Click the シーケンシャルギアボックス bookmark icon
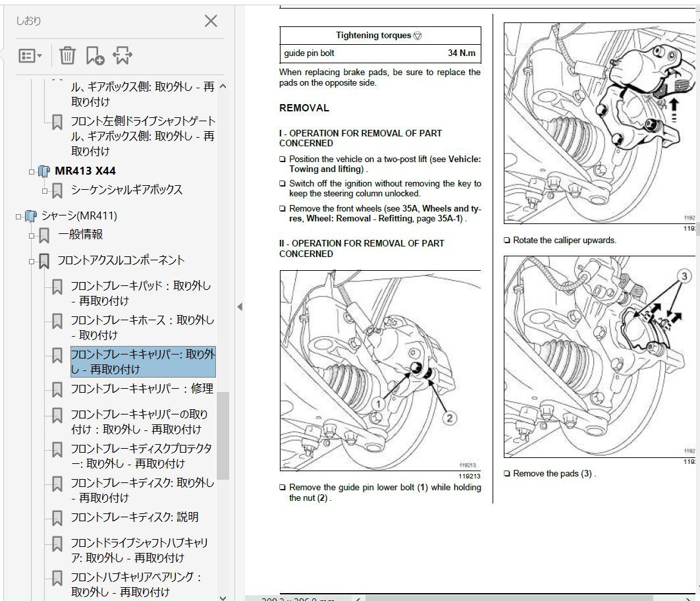Image resolution: width=700 pixels, height=601 pixels. (x=57, y=190)
